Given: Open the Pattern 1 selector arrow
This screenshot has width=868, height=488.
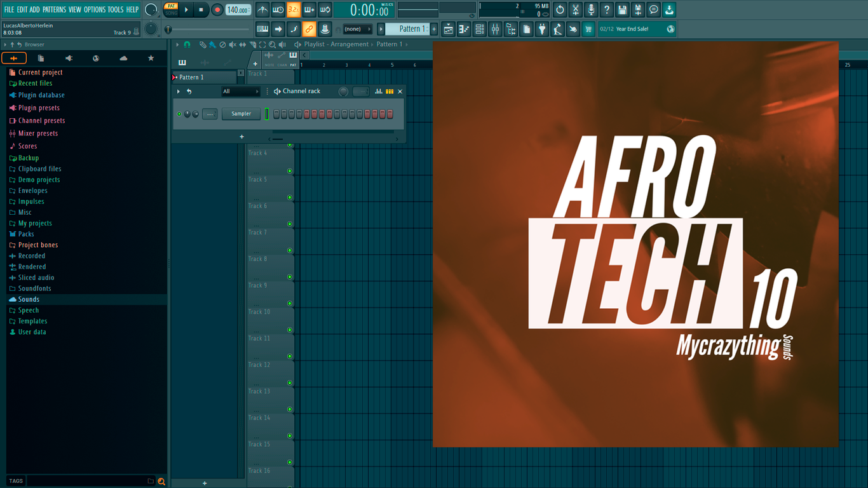Looking at the screenshot, I should point(381,29).
